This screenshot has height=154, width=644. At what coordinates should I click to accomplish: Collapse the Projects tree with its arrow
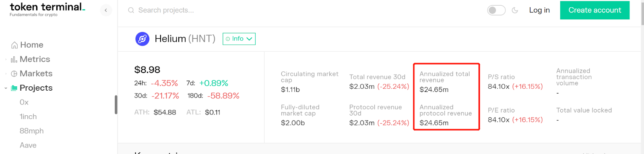pos(6,88)
